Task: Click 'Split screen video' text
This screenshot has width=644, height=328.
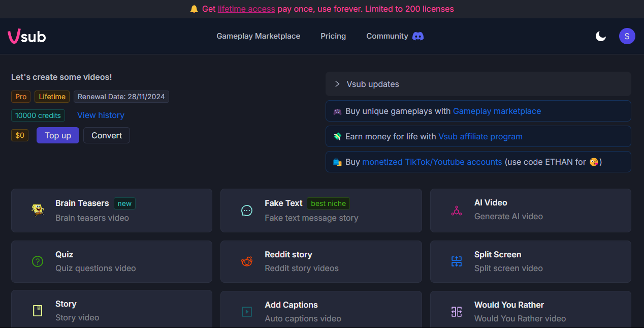Action: (x=508, y=268)
